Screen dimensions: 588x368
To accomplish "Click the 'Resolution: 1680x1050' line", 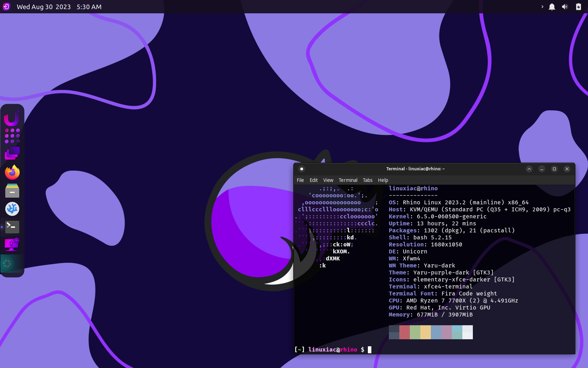I will (x=426, y=245).
